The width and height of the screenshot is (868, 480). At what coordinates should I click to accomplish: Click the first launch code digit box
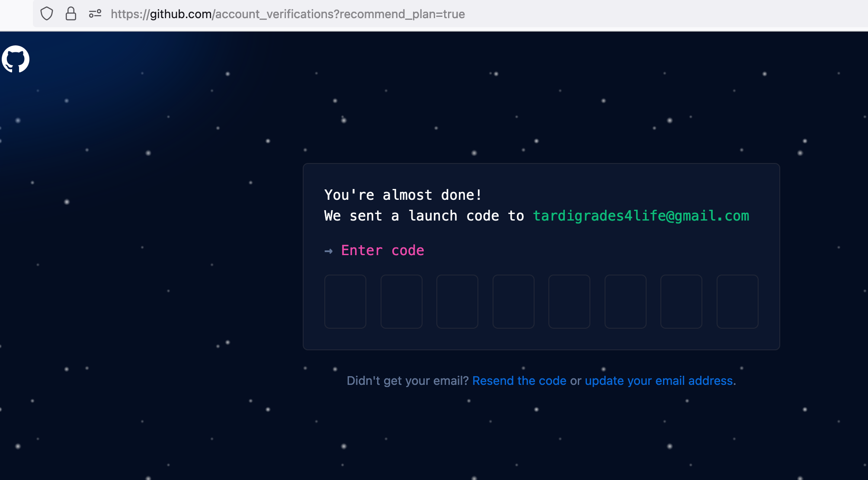(x=345, y=301)
